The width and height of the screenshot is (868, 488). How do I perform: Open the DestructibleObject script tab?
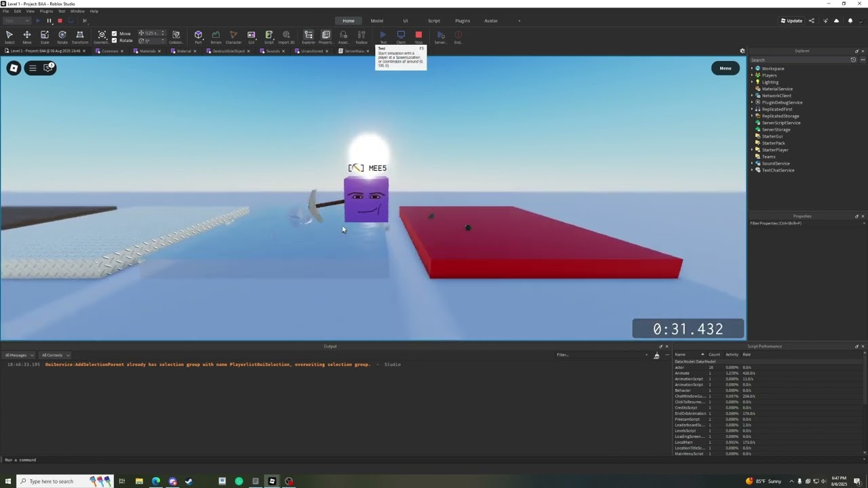[229, 51]
